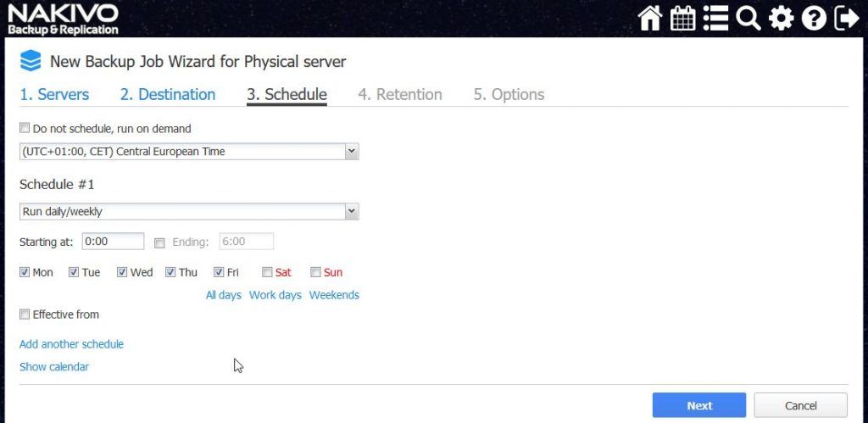This screenshot has width=868, height=423.
Task: Click Add another schedule link
Action: pos(71,344)
